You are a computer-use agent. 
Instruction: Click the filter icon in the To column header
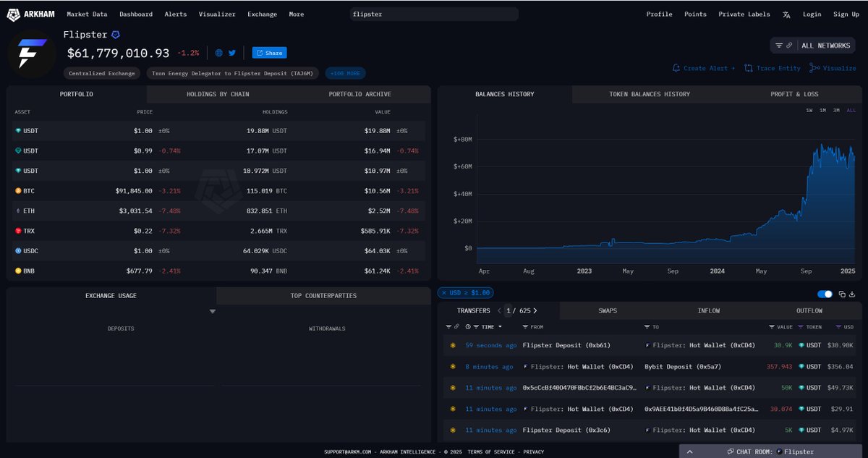tap(648, 327)
